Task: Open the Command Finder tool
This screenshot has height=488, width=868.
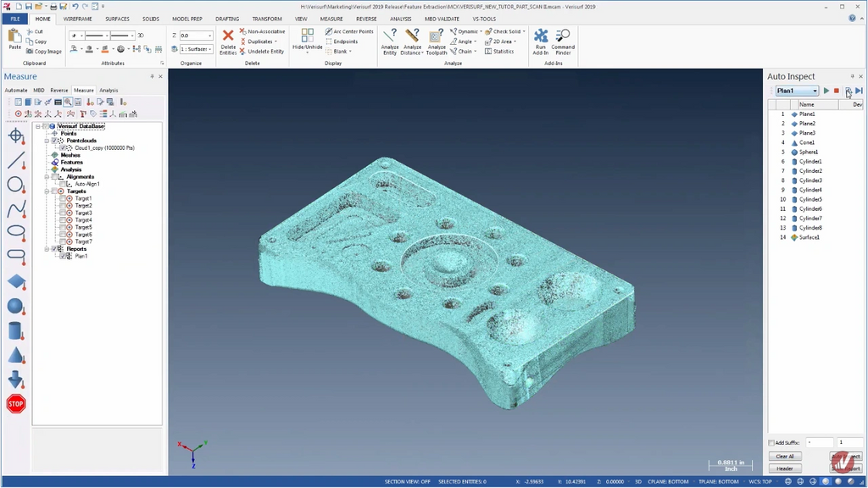Action: tap(563, 36)
